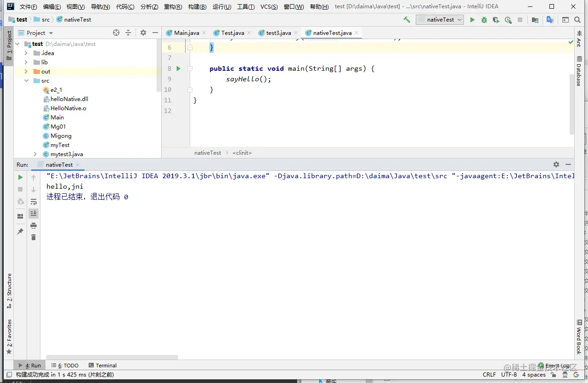Restore layout in the Run panel

point(20,216)
